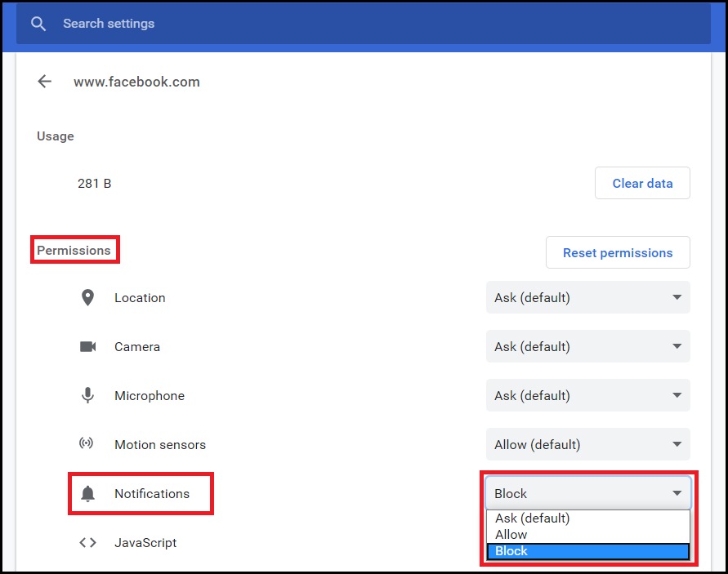Collapse the Notifications dropdown showing Block
The height and width of the screenshot is (574, 728).
coord(587,494)
